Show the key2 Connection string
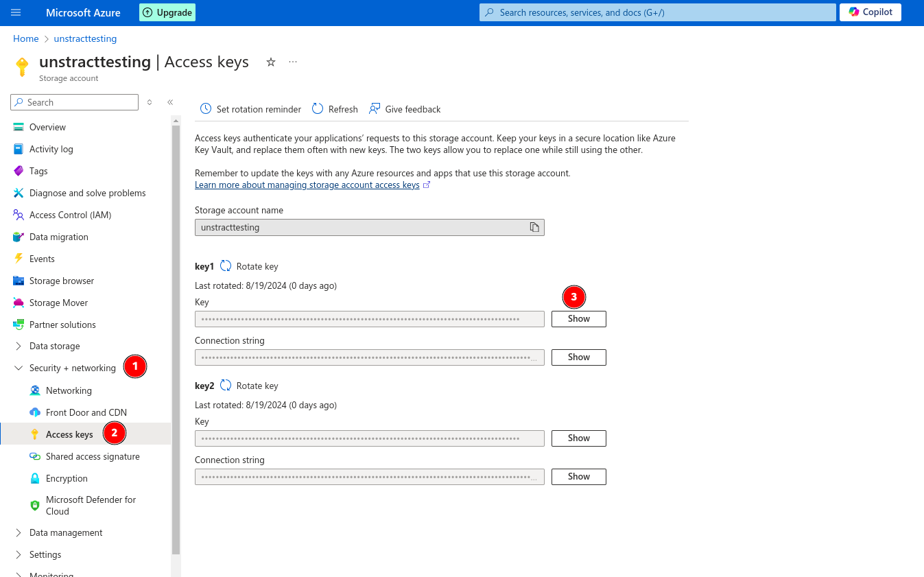 pyautogui.click(x=579, y=477)
